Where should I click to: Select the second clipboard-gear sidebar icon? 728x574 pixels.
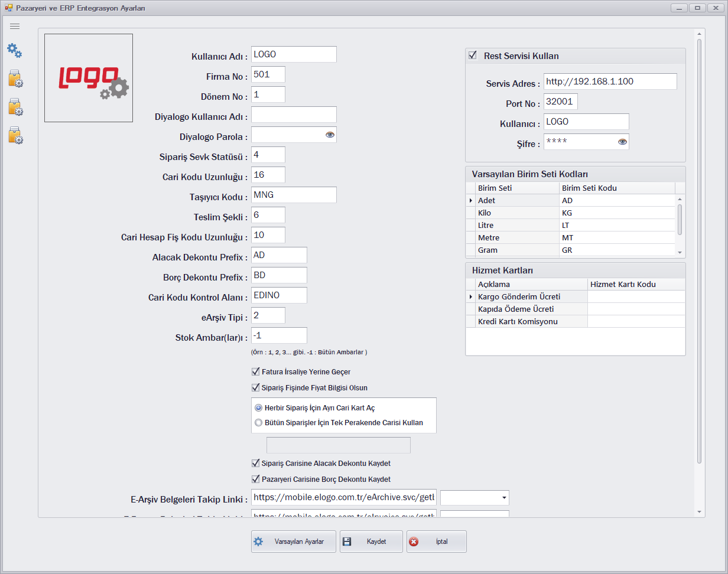coord(15,107)
